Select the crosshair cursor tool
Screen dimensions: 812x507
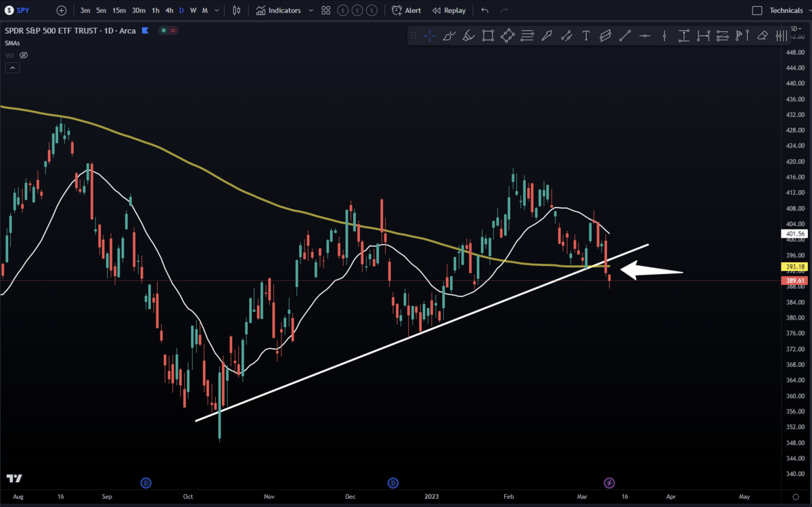pos(430,36)
